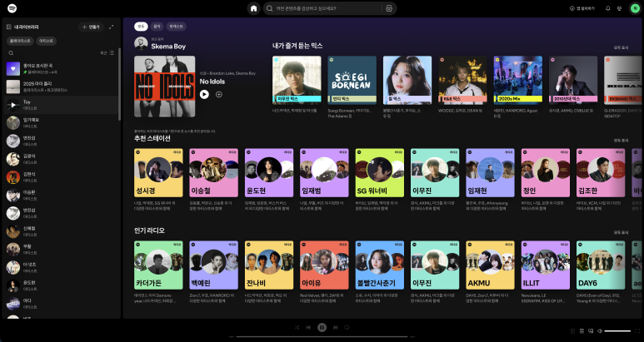Open the Soegi Bornean indie mix card
Image resolution: width=644 pixels, height=342 pixels.
[x=352, y=87]
